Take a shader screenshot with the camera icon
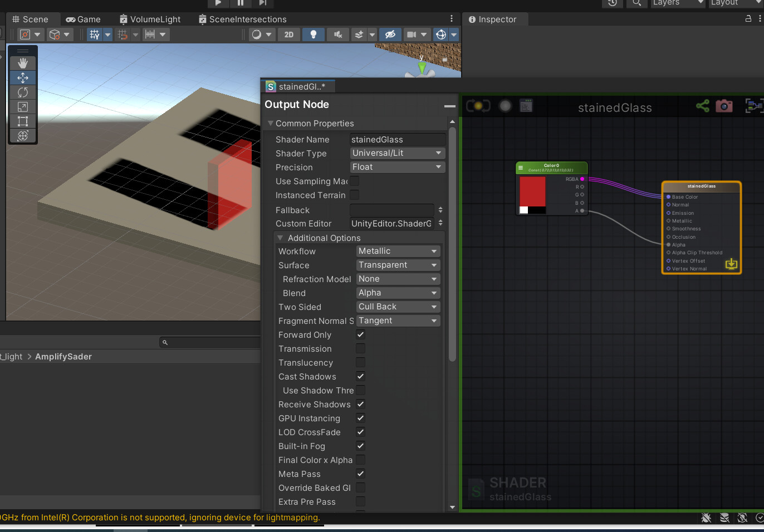764x532 pixels. (x=724, y=106)
